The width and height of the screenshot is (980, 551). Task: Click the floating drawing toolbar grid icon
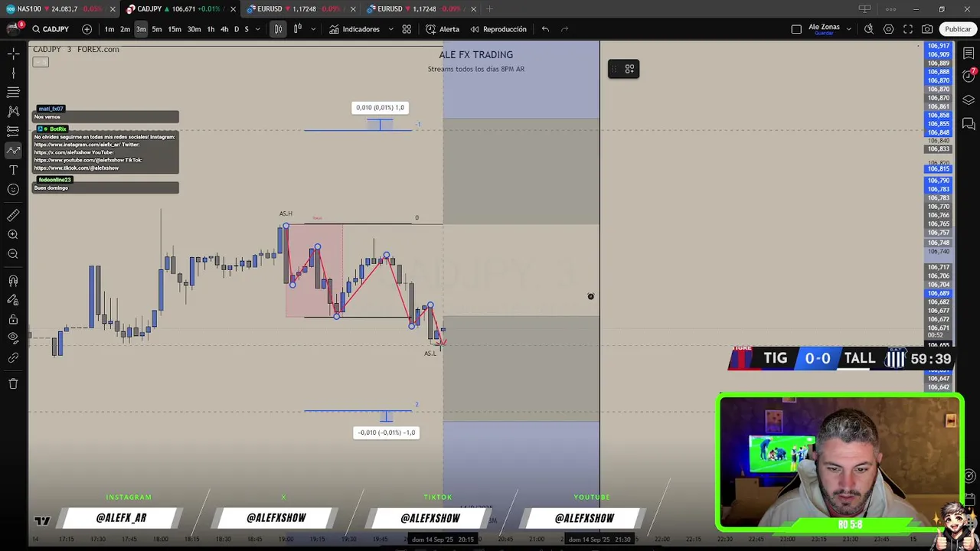pos(629,69)
